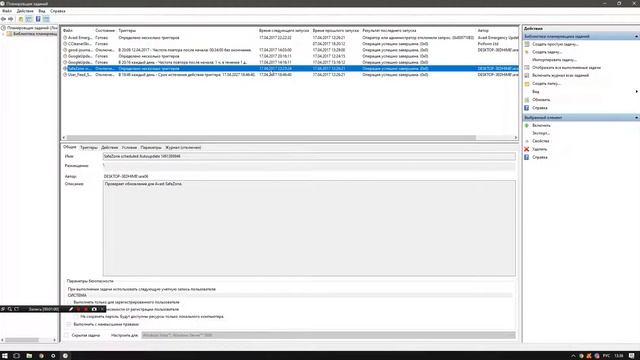Image resolution: width=640 pixels, height=360 pixels.
Task: Open the Windows Start button
Action: pos(5,356)
